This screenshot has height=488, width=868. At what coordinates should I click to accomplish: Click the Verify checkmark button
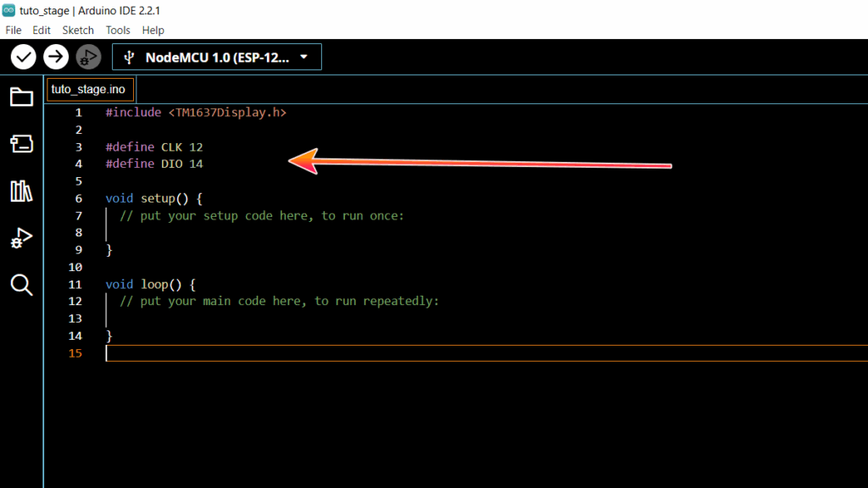23,57
